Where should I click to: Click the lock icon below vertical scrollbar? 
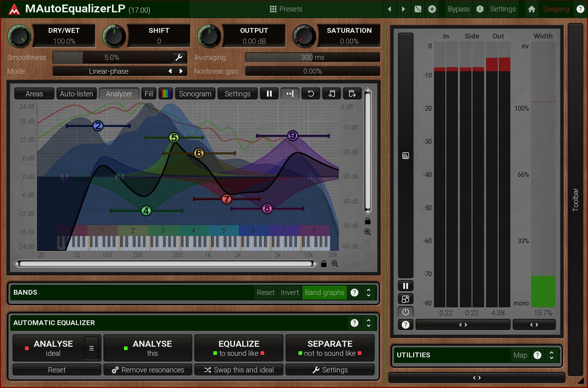coord(367,221)
